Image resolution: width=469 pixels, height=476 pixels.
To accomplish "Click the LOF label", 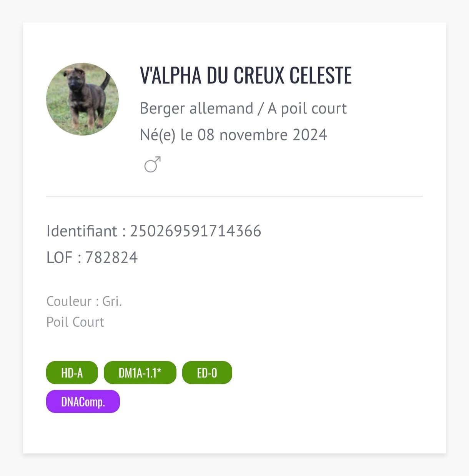I will pos(60,257).
